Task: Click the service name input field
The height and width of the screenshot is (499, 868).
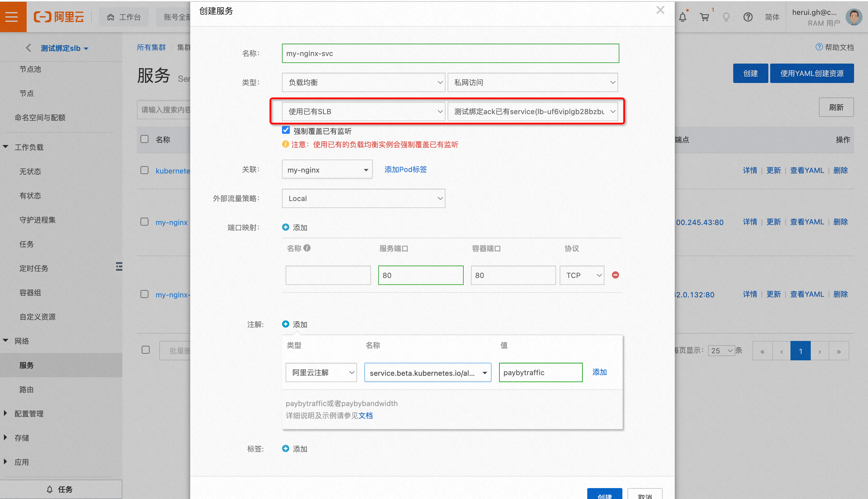Action: [450, 54]
